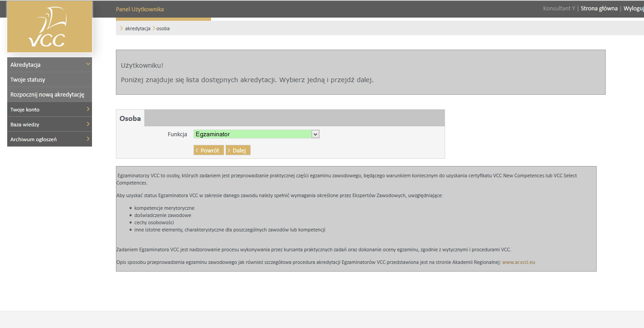
Task: Click osoba breadcrumb
Action: coord(163,28)
